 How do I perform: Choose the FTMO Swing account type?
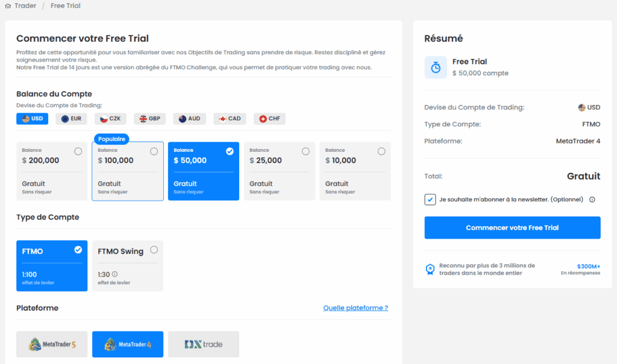(x=127, y=266)
